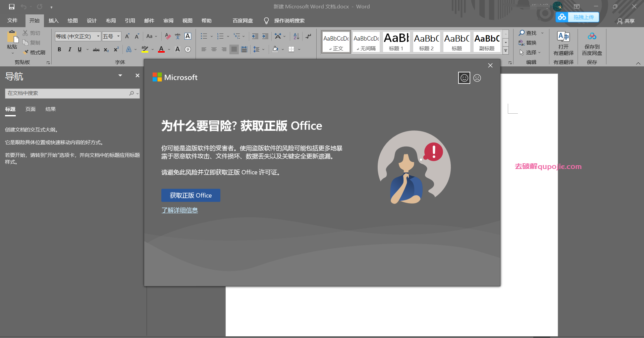Screen dimensions: 644x338
Task: Select the Format Painter brush
Action: coord(34,52)
